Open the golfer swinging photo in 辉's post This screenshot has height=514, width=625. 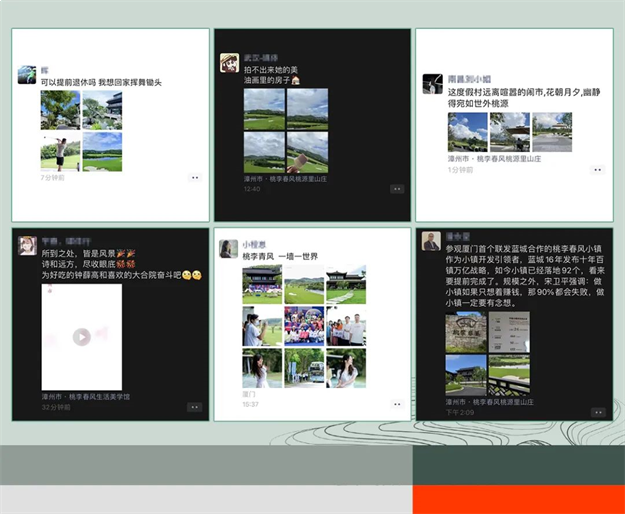coord(60,152)
